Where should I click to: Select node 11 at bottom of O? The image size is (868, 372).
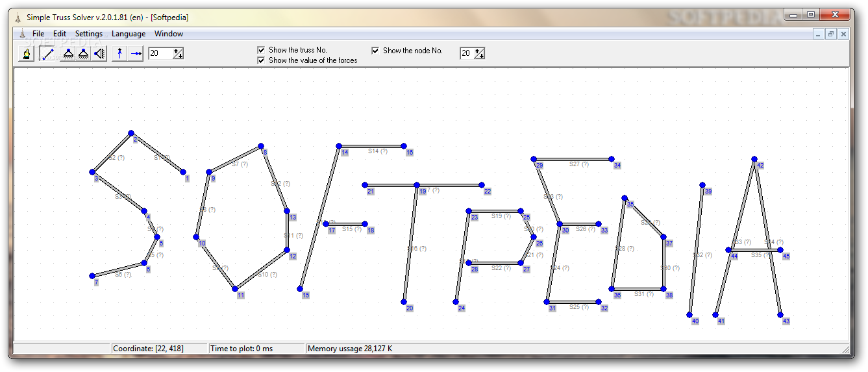pos(235,289)
